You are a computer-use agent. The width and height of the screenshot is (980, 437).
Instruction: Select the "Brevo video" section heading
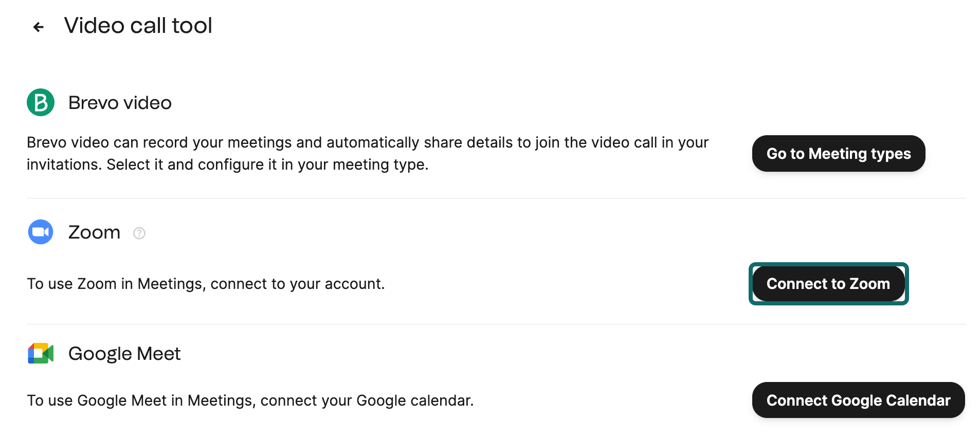click(x=120, y=103)
